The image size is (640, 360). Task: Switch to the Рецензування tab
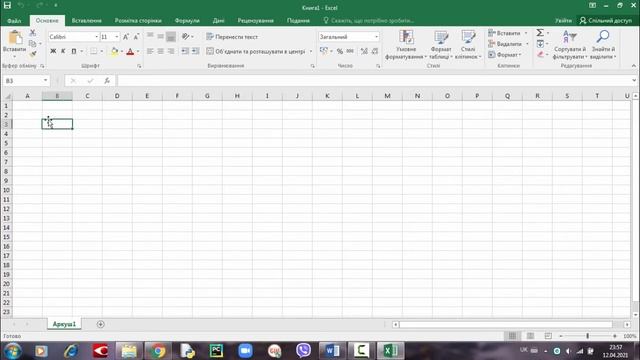pos(256,20)
